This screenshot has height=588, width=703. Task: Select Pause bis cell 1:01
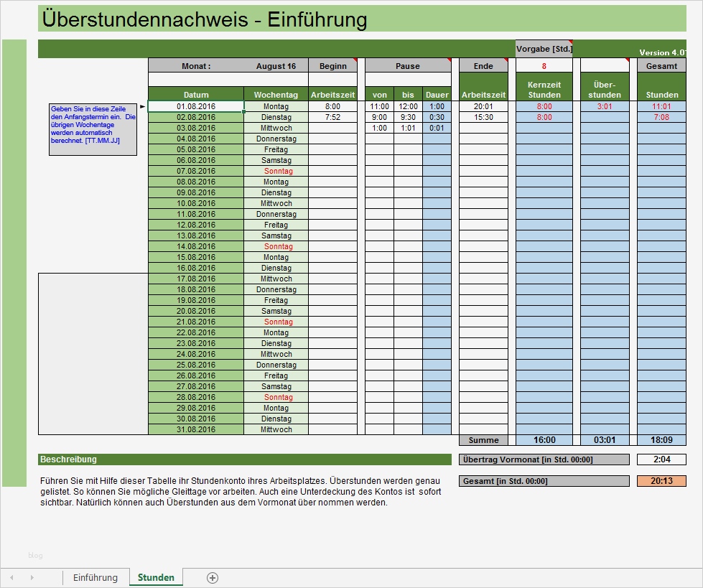tap(408, 129)
